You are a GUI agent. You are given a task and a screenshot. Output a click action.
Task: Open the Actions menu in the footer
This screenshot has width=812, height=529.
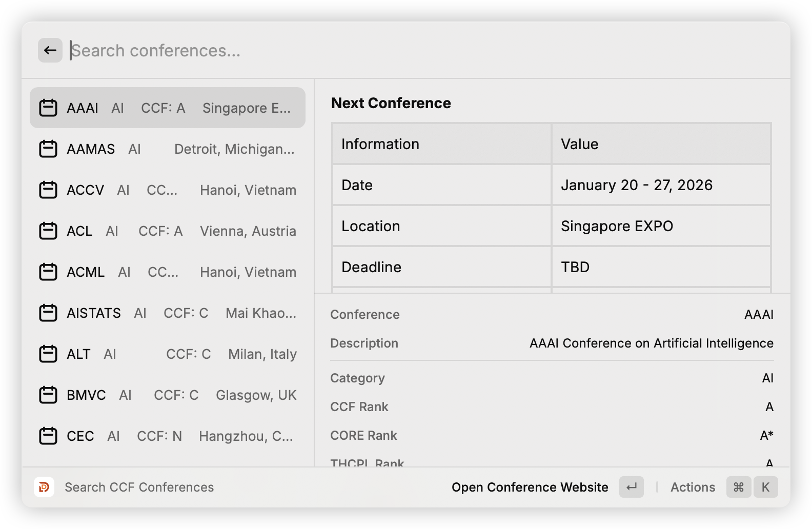tap(693, 487)
